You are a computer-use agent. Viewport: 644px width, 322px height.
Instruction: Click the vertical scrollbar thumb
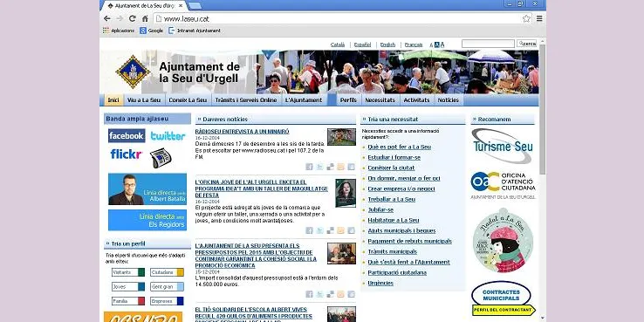[x=542, y=109]
